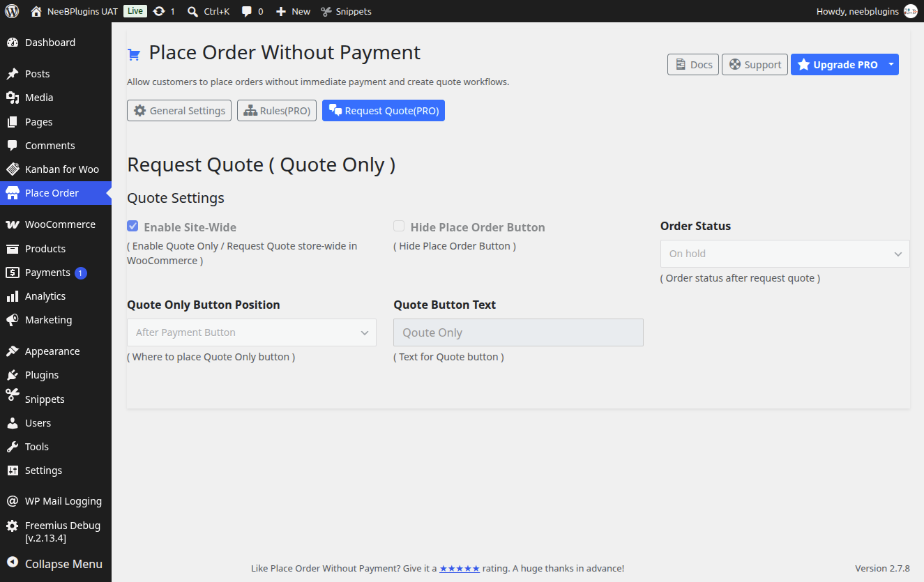Open Analytics bar chart icon

point(13,296)
